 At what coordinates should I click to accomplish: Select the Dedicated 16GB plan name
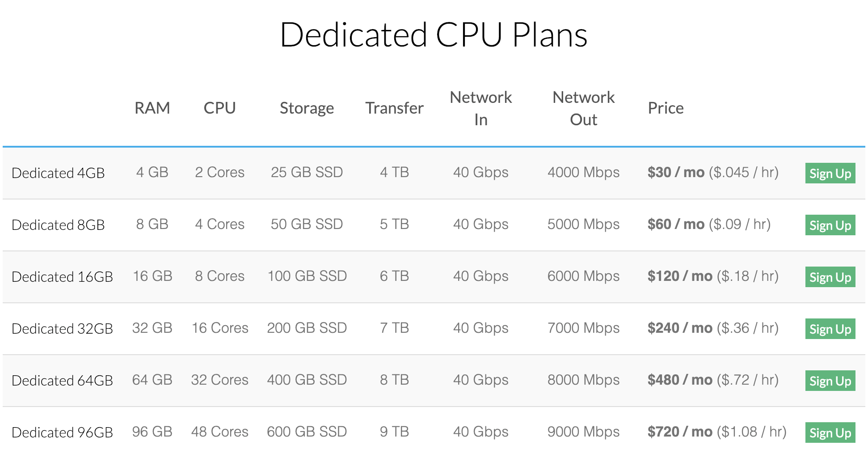coord(62,277)
